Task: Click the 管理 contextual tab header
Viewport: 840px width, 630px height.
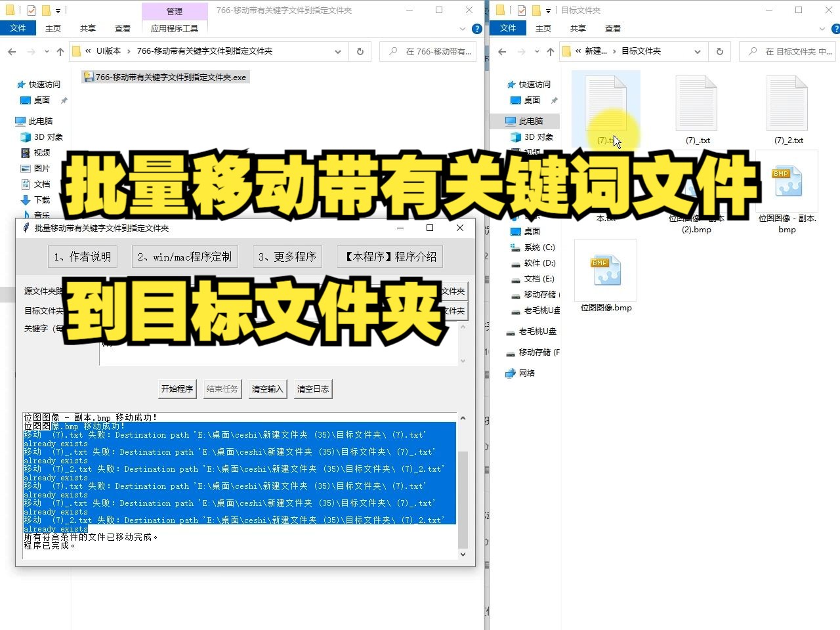Action: 175,11
